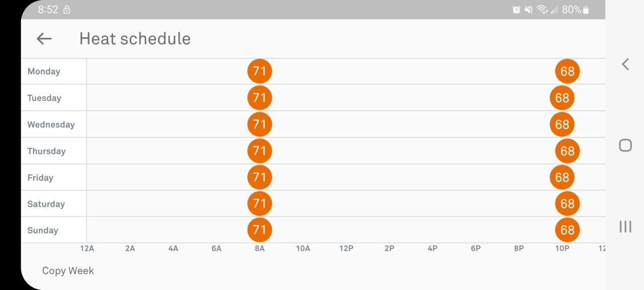Screen dimensions: 644x290
Task: Select Tuesday's 68 degree setpoint
Action: [562, 98]
